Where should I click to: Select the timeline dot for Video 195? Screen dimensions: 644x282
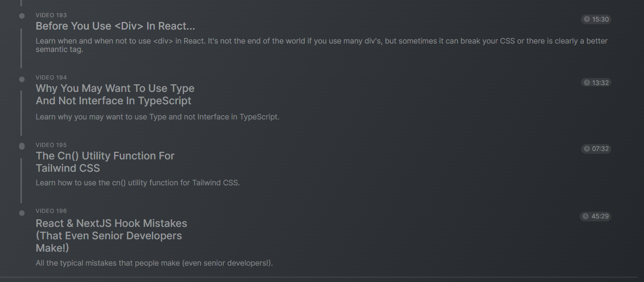[x=22, y=146]
